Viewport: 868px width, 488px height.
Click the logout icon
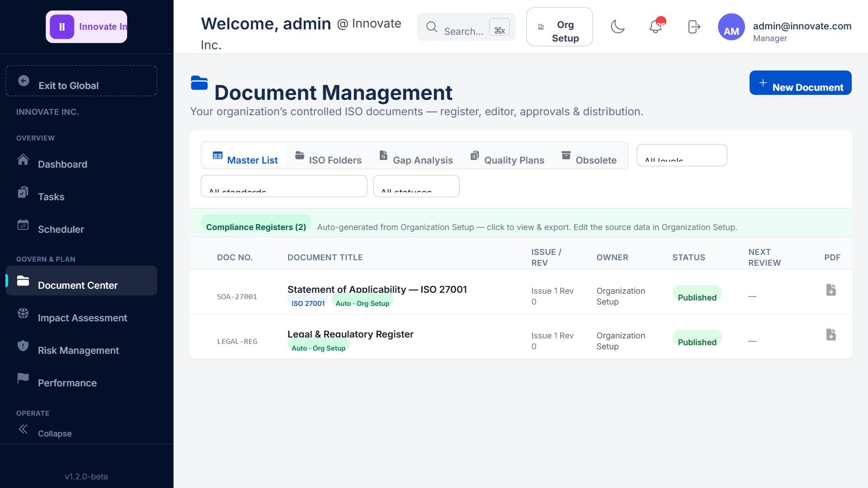(x=694, y=27)
